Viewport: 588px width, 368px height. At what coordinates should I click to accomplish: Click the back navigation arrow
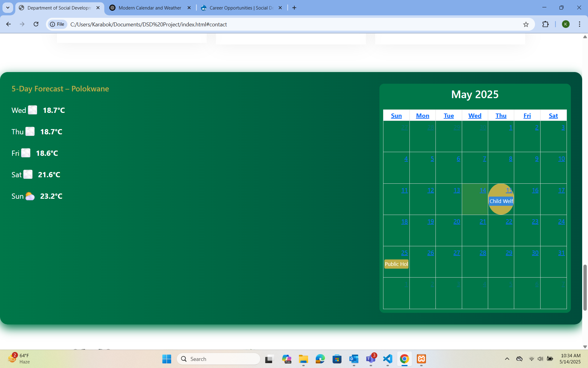9,24
